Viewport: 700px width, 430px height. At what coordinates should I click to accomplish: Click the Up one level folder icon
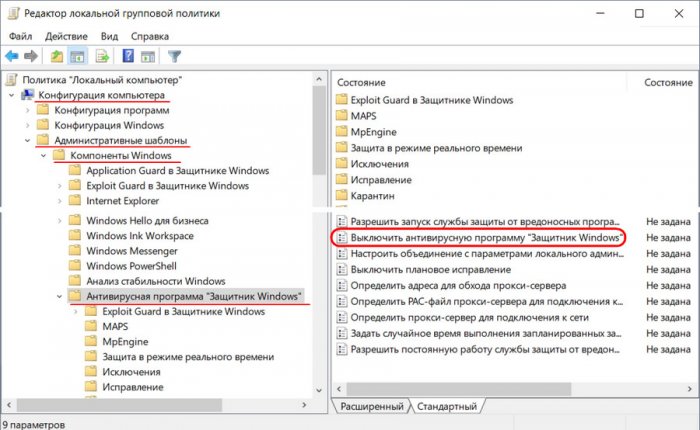coord(57,56)
